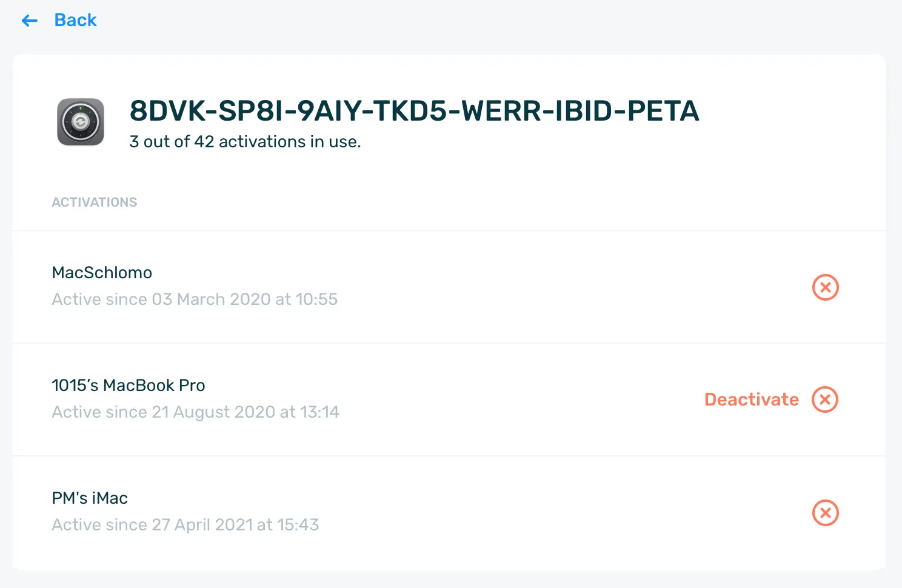Select the license key 8DVK-SP8I-9AIY-TKD5-WERR-IBID-PETA
Image resolution: width=902 pixels, height=588 pixels.
point(415,111)
